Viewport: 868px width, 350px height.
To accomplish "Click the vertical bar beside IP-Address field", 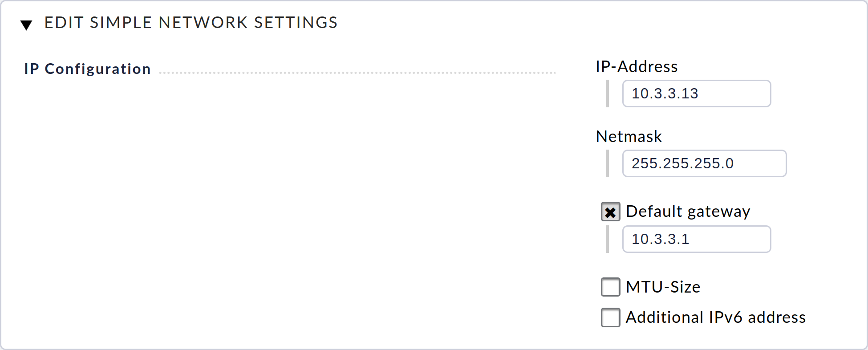I will (608, 94).
